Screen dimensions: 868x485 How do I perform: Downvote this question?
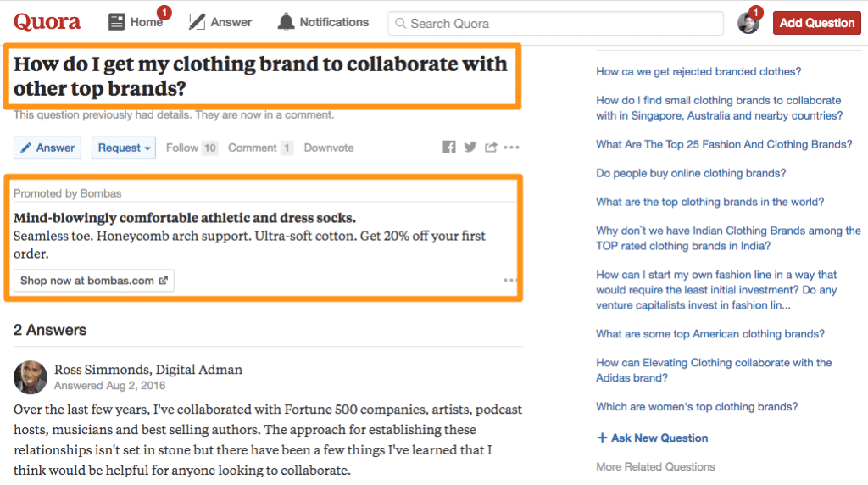pyautogui.click(x=329, y=148)
